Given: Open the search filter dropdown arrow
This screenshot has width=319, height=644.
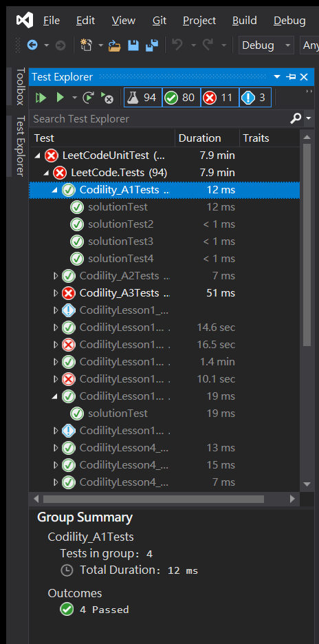Looking at the screenshot, I should tap(308, 119).
